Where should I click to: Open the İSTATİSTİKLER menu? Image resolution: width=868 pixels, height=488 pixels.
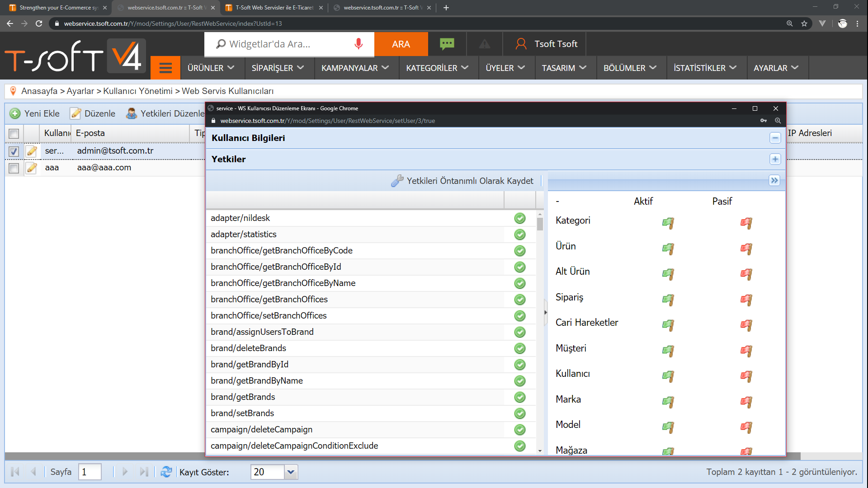pyautogui.click(x=705, y=68)
